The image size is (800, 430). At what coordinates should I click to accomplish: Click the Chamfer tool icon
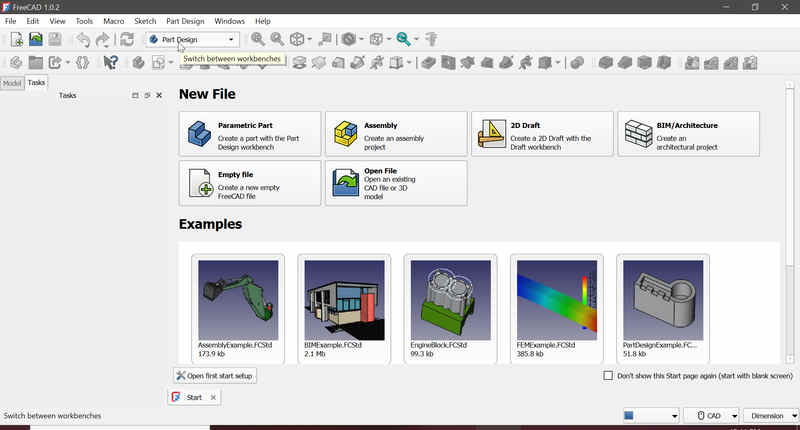pyautogui.click(x=625, y=63)
